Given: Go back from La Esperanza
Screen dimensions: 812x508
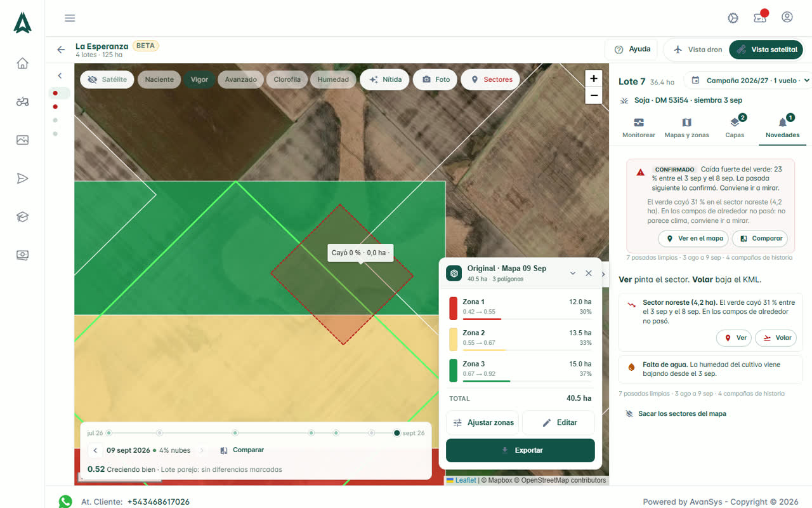Looking at the screenshot, I should [61, 50].
